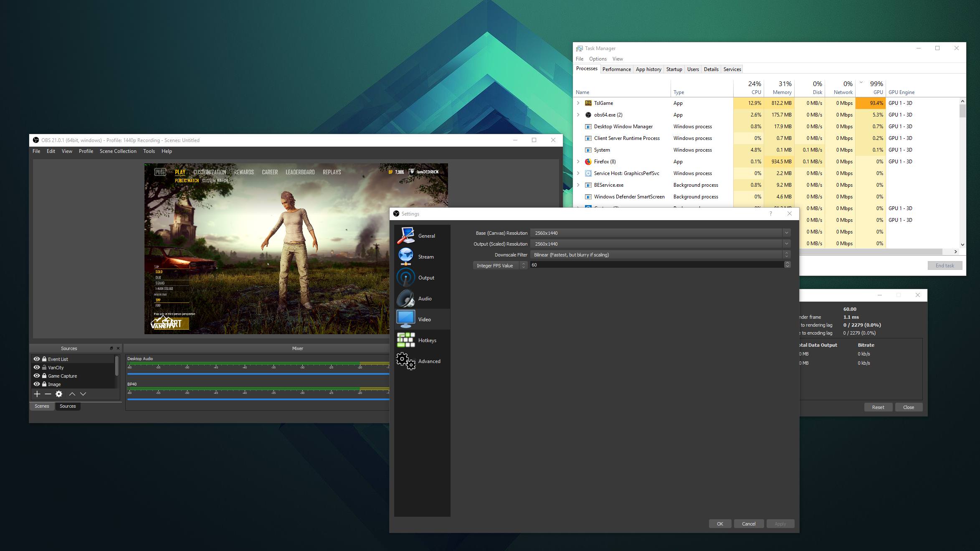Screen dimensions: 980x551
Task: Open source properties gear icon
Action: (x=59, y=394)
